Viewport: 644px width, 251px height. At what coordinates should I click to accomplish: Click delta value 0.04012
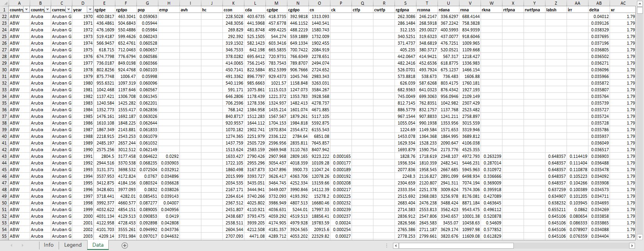click(x=599, y=16)
